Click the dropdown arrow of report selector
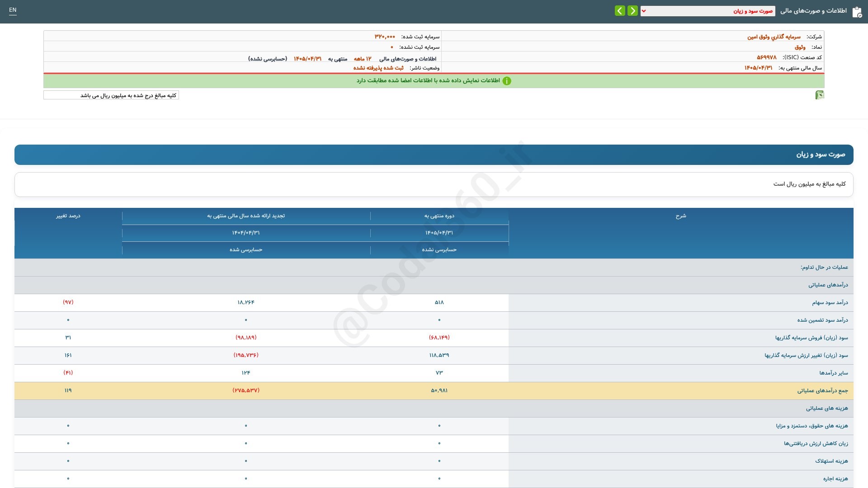Image resolution: width=868 pixels, height=488 pixels. (644, 11)
